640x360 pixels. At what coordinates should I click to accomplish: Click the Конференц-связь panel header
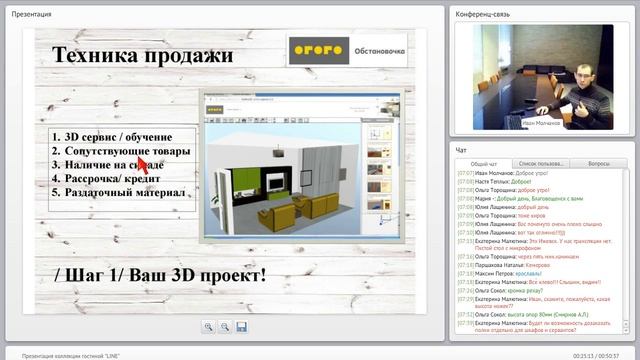pos(482,14)
